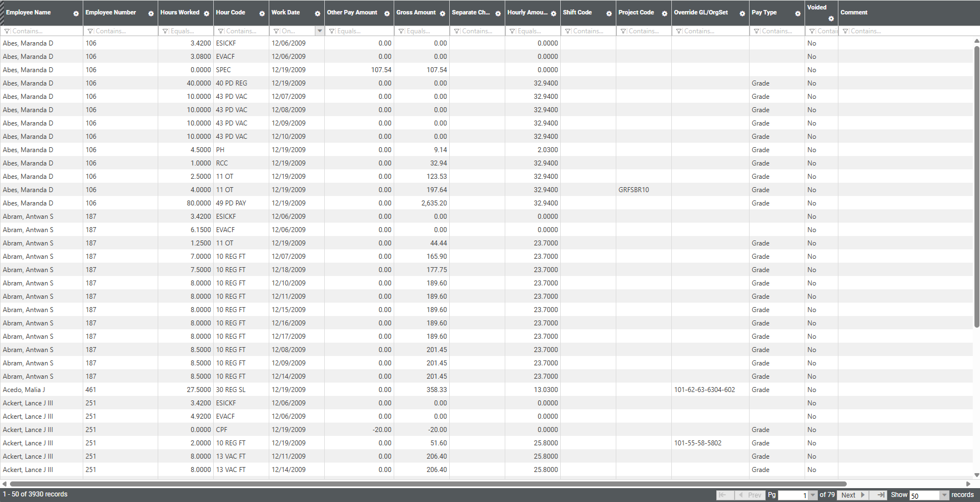Go to the Next page
This screenshot has height=502, width=980.
853,495
